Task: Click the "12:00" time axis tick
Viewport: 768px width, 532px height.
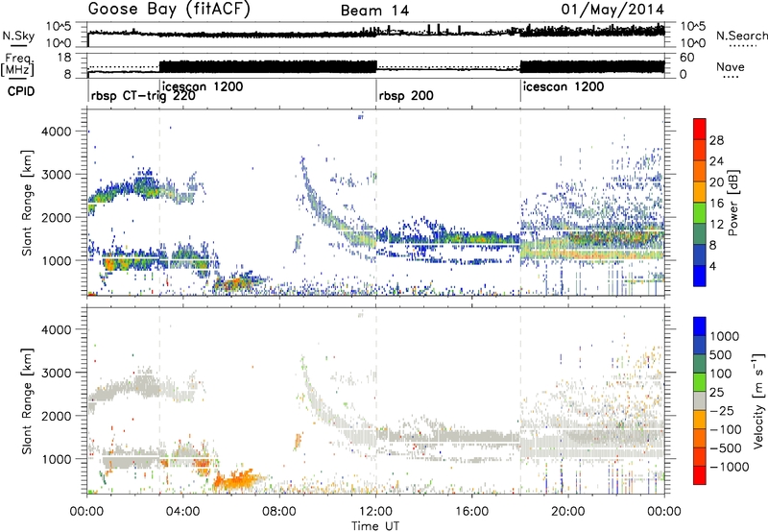Action: tap(375, 512)
